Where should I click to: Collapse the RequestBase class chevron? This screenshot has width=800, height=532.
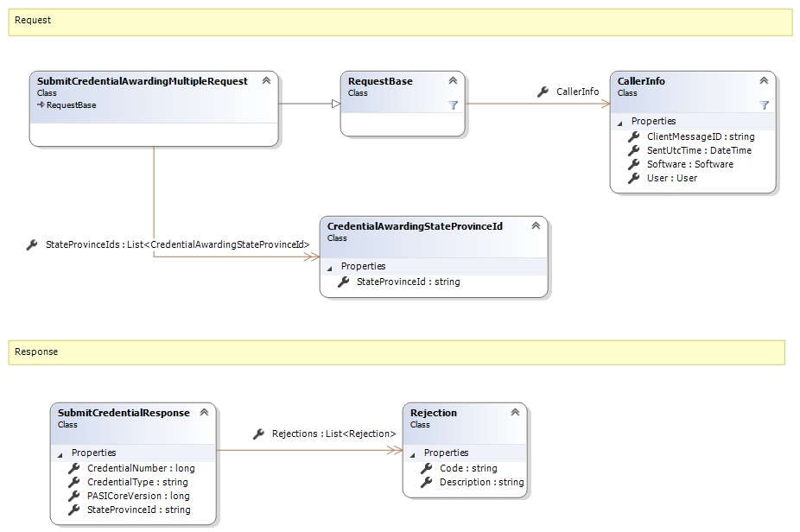click(453, 81)
